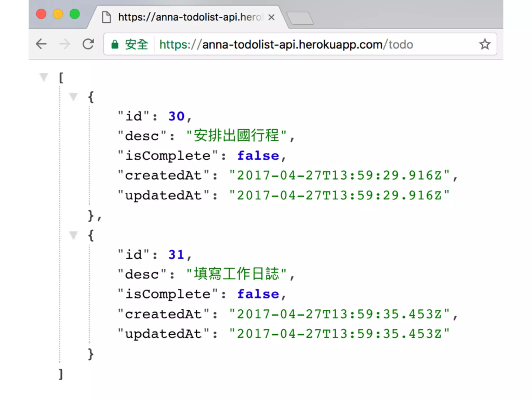Viewport: 532px width, 399px height.
Task: Click the browser back arrow button
Action: [x=41, y=44]
